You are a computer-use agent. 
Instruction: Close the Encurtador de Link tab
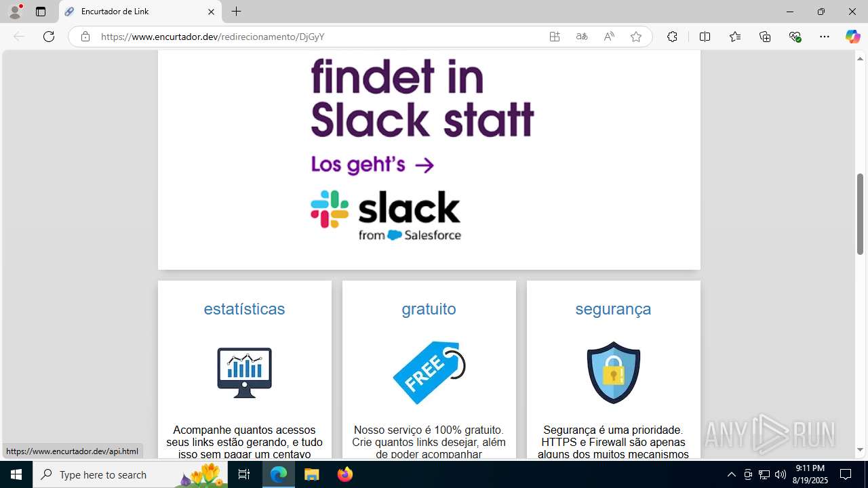211,12
